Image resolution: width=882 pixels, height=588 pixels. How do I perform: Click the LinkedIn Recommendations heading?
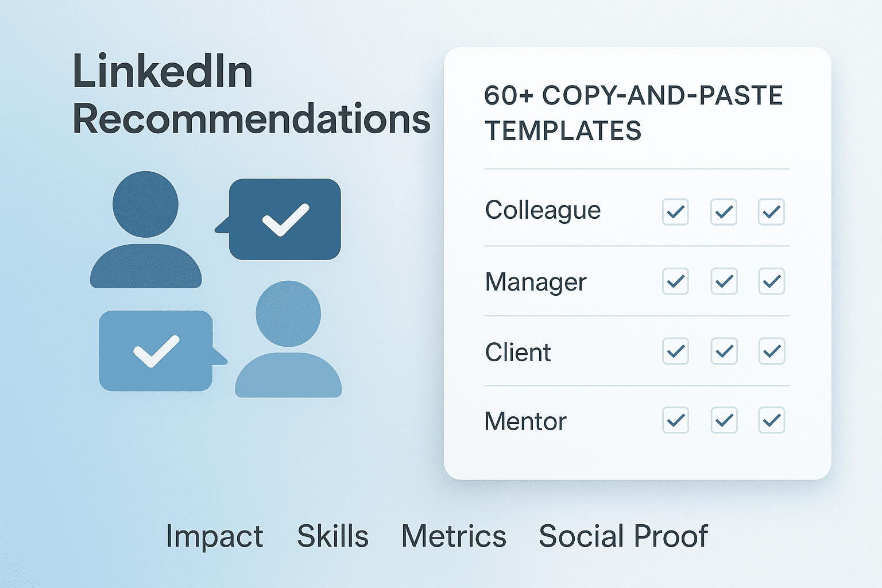(251, 95)
